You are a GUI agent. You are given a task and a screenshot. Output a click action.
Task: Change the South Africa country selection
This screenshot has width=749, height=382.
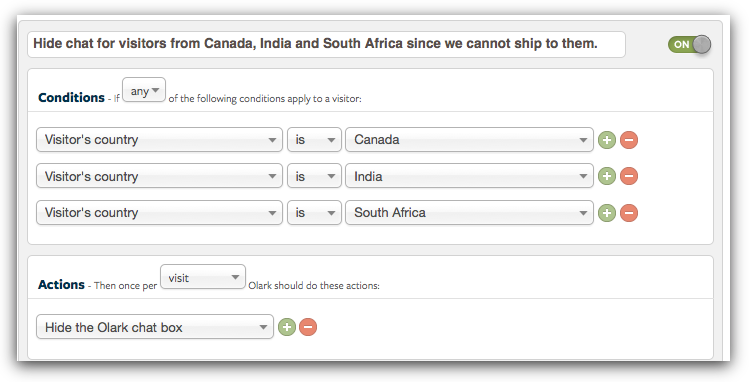click(469, 212)
